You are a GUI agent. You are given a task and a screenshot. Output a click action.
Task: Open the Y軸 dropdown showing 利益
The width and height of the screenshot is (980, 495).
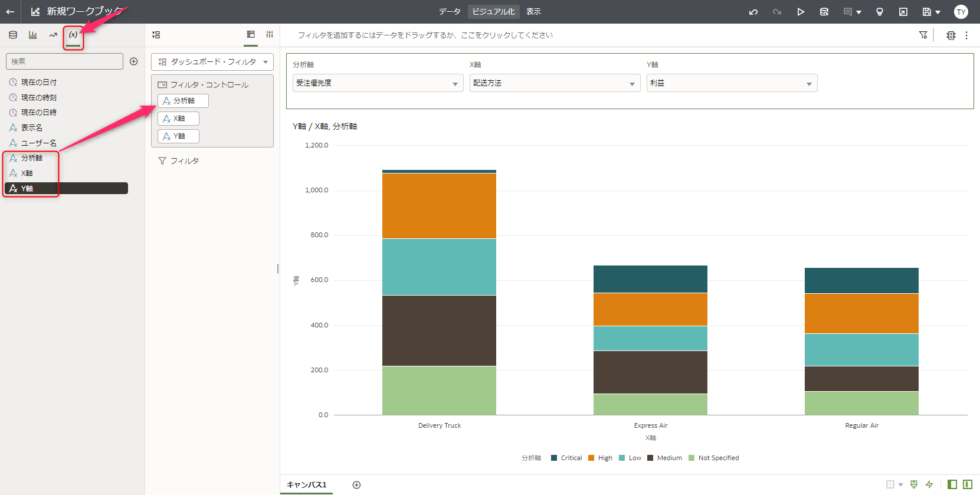coord(732,83)
